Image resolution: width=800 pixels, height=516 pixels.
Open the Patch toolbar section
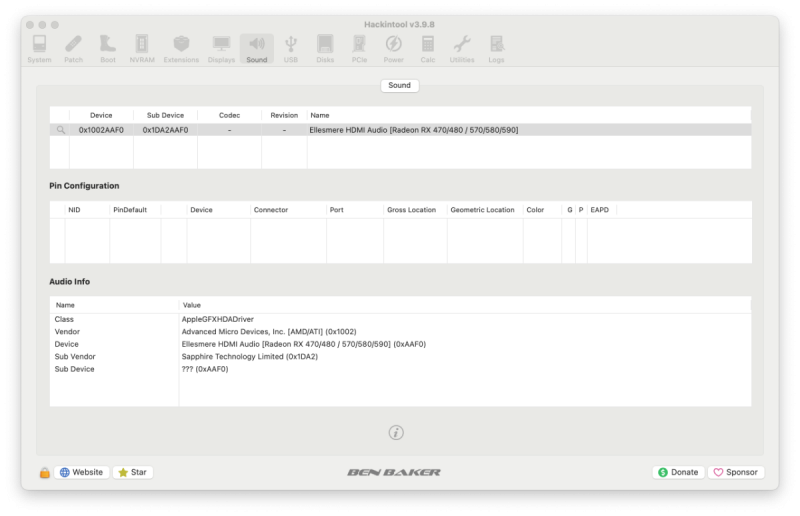pyautogui.click(x=73, y=49)
